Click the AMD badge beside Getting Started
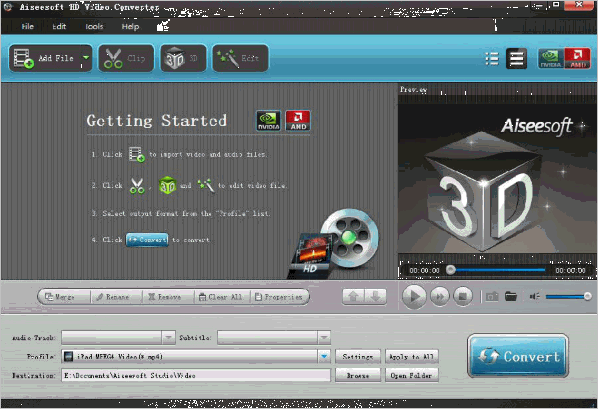Image resolution: width=598 pixels, height=409 pixels. (298, 121)
